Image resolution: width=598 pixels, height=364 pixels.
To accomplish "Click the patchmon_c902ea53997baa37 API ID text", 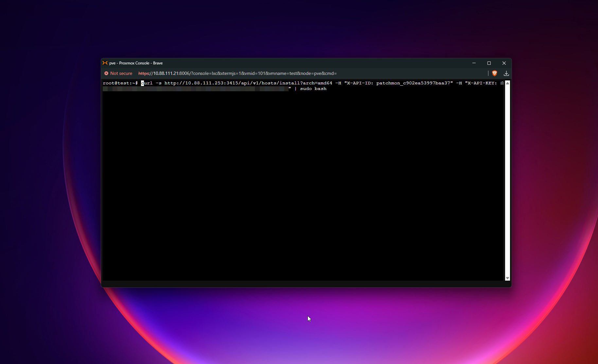I will [x=413, y=83].
